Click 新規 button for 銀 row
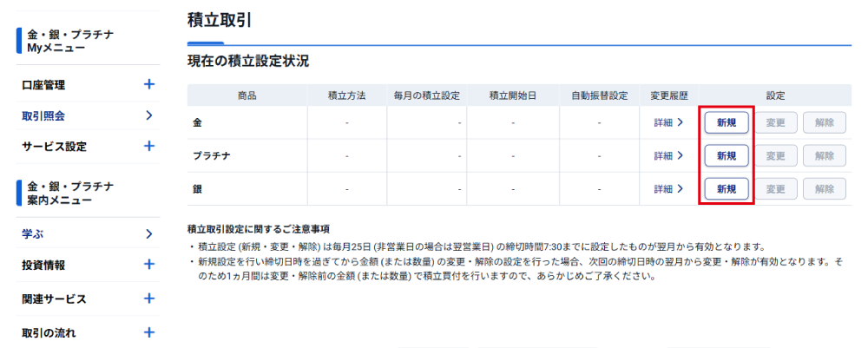Image resolution: width=868 pixels, height=348 pixels. (x=727, y=189)
